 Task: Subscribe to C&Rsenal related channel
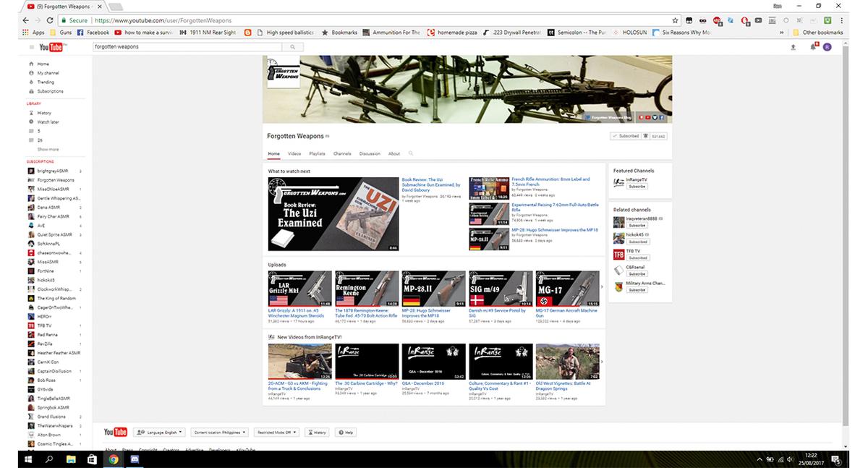(637, 274)
